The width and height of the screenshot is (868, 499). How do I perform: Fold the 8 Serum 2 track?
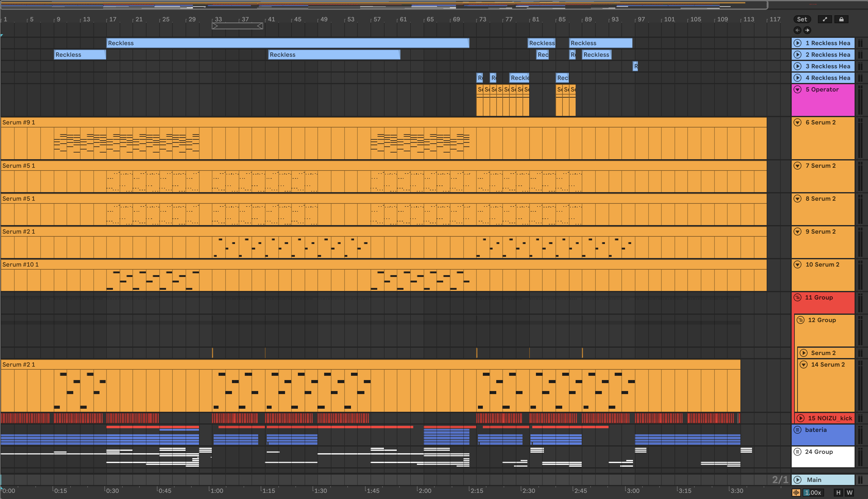click(798, 199)
